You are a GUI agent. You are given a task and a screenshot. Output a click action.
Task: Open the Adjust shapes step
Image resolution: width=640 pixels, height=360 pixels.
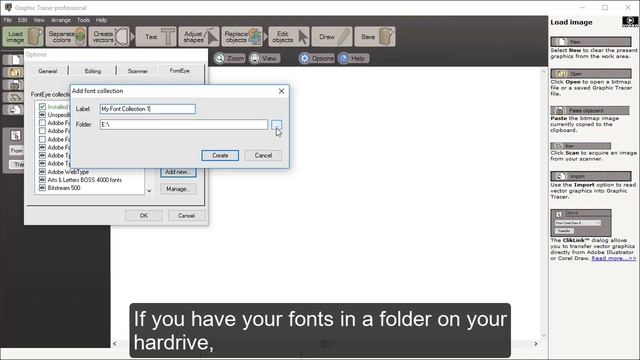click(199, 37)
